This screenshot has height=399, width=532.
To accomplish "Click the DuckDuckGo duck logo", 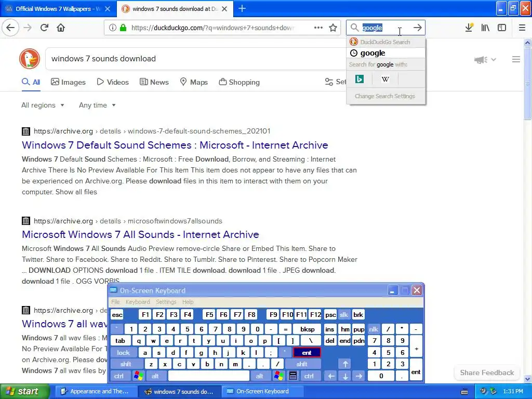I will (x=30, y=59).
